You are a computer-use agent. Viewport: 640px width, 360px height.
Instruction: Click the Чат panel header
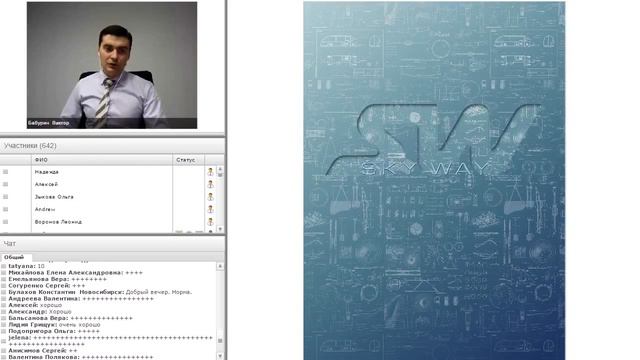coord(112,244)
